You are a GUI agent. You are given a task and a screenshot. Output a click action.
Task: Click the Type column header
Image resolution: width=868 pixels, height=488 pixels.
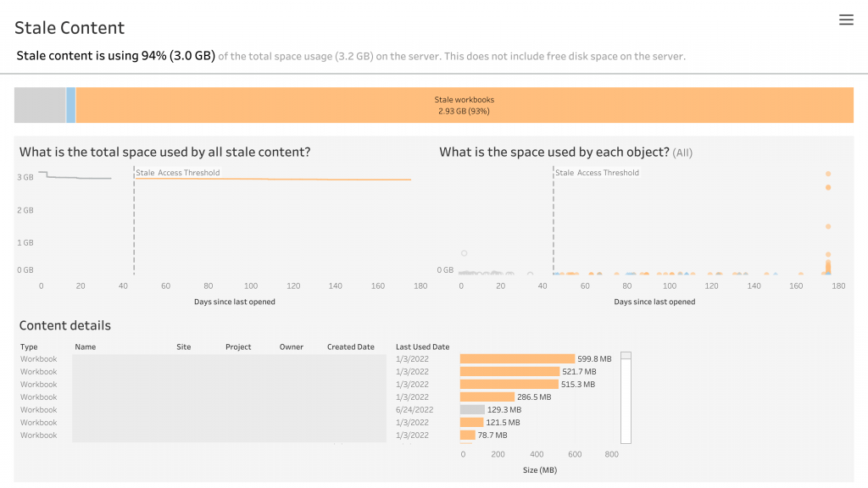click(29, 347)
